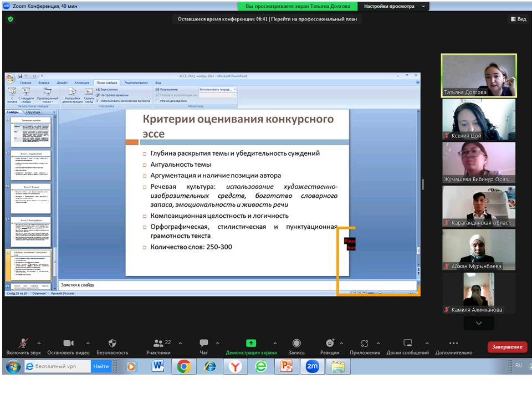Expand video options arrow beside Остановить видео
This screenshot has width=532, height=399.
click(x=88, y=343)
